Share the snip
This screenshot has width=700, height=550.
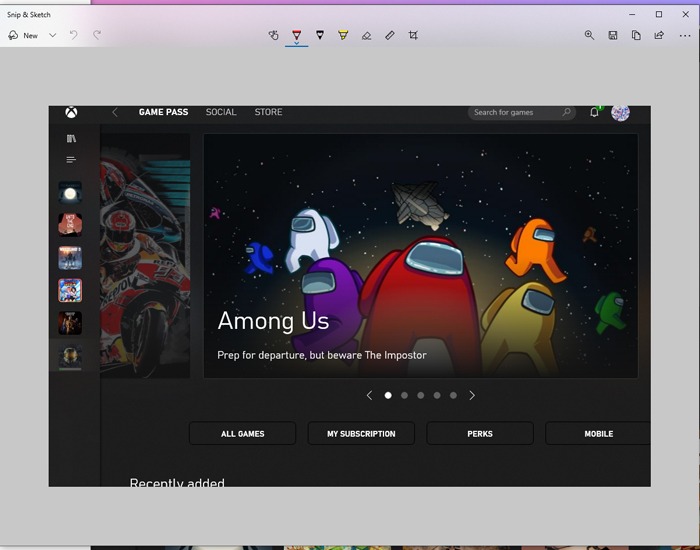(x=659, y=35)
